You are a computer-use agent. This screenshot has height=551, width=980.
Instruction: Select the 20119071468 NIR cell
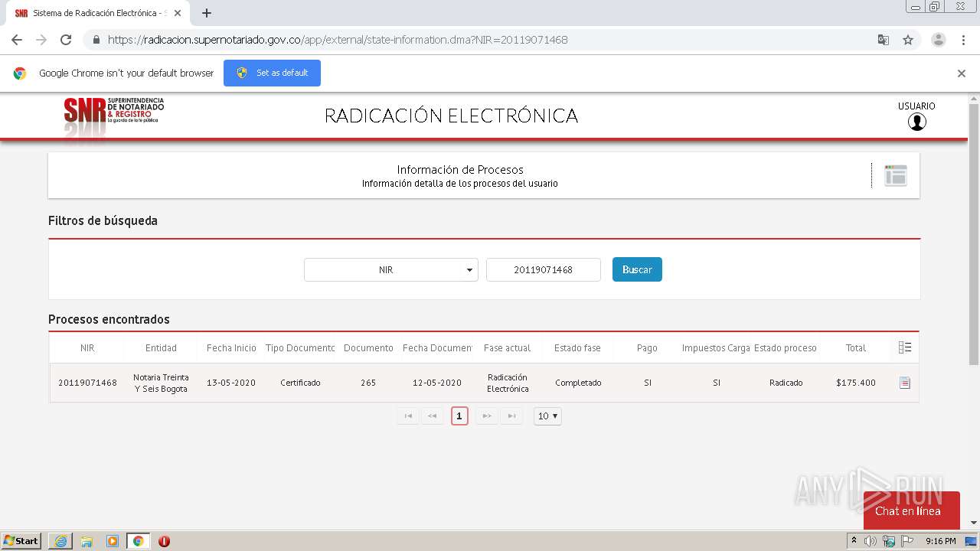point(87,383)
